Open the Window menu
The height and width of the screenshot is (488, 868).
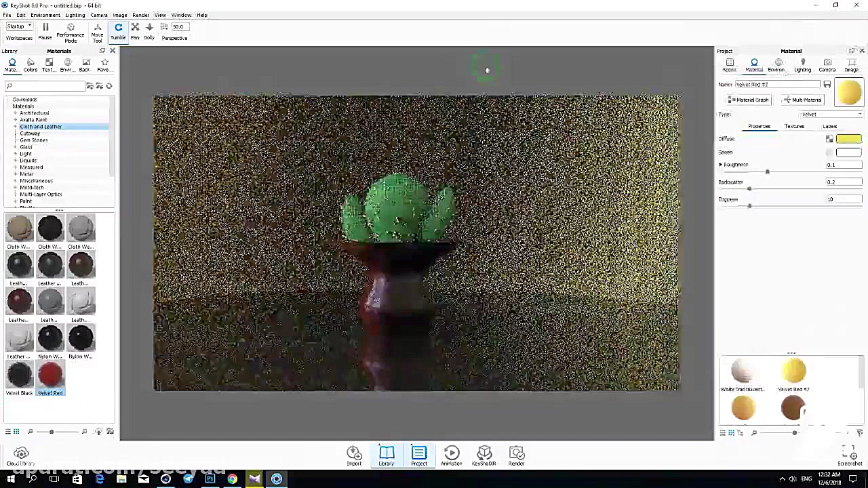(x=181, y=15)
